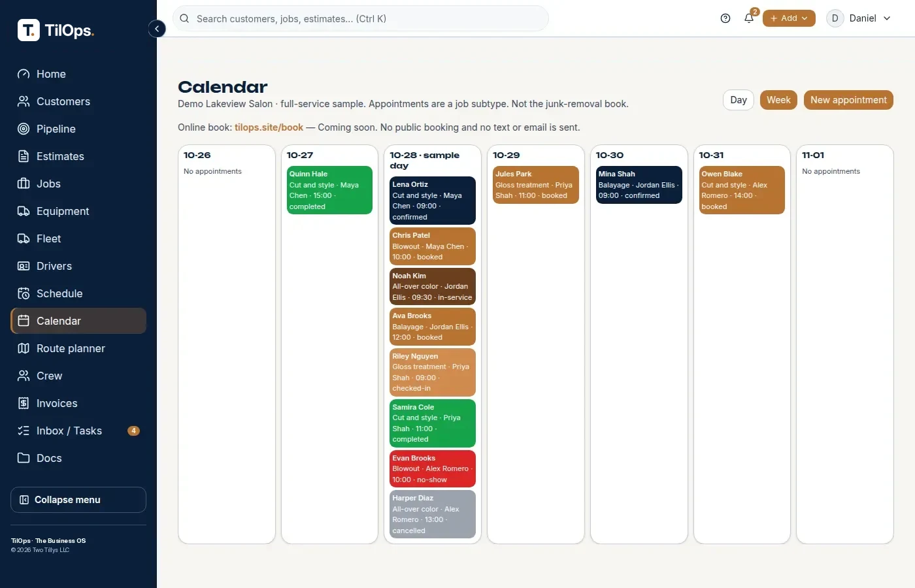Open Jules Park Gloss treatment appointment

pyautogui.click(x=536, y=185)
